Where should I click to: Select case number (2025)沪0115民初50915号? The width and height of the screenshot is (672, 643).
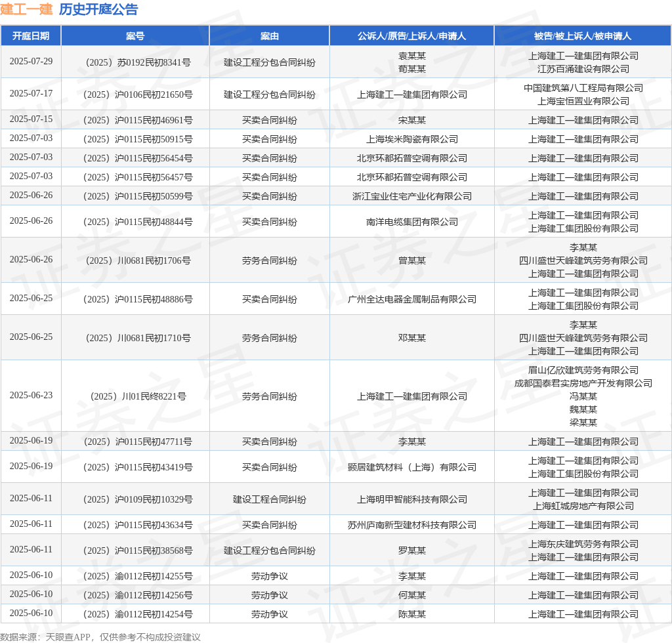(x=138, y=139)
